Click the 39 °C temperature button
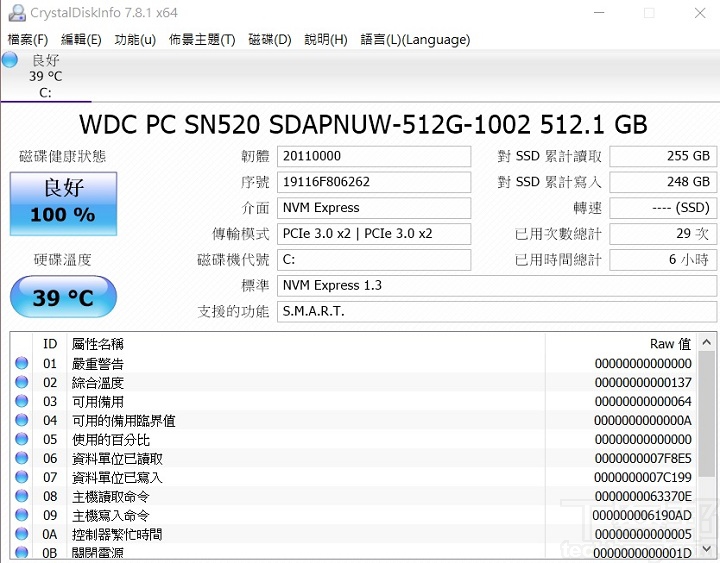The height and width of the screenshot is (563, 720). coord(63,297)
